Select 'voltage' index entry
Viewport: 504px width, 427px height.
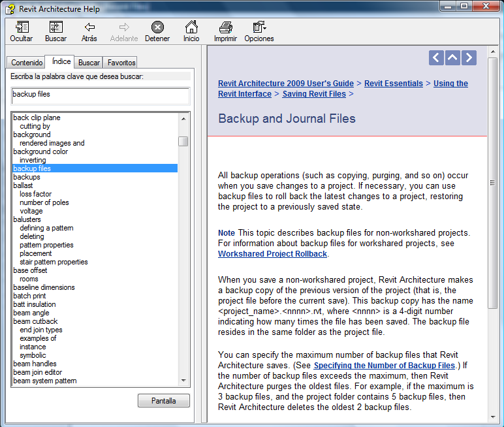pyautogui.click(x=31, y=211)
